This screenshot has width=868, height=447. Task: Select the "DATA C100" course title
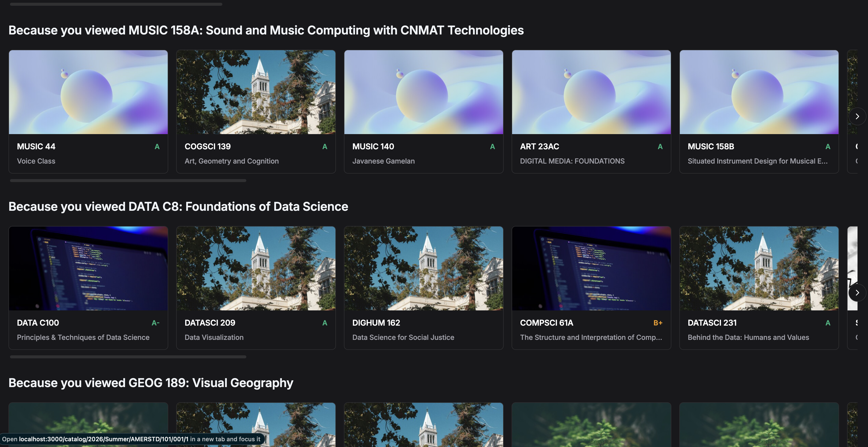(x=38, y=323)
